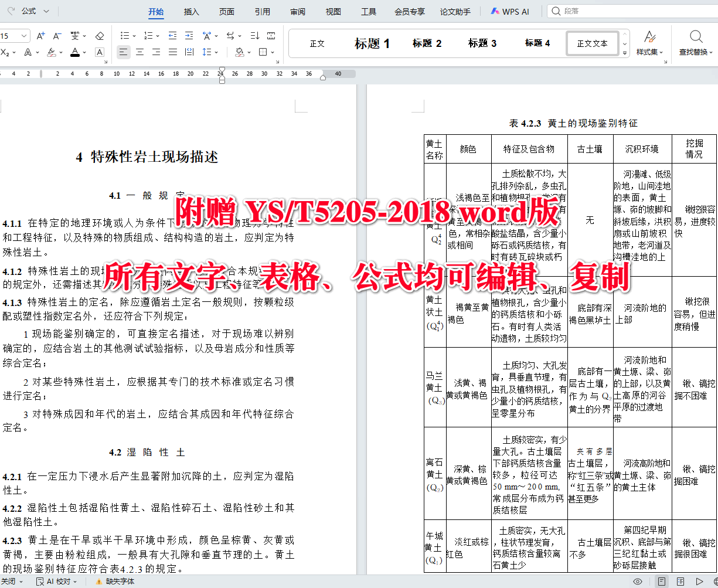Select the 正文文本 style
718x588 pixels.
coord(593,43)
